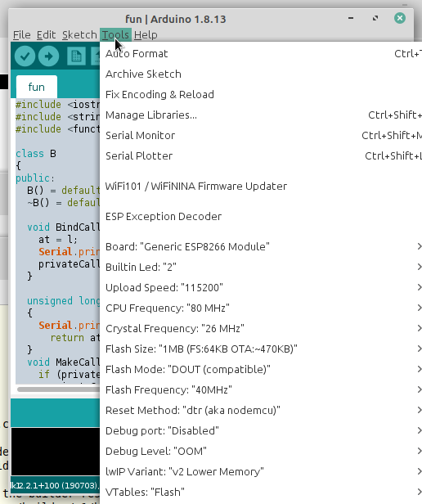The height and width of the screenshot is (504, 422).
Task: Click the Upload arrow icon
Action: tap(48, 56)
